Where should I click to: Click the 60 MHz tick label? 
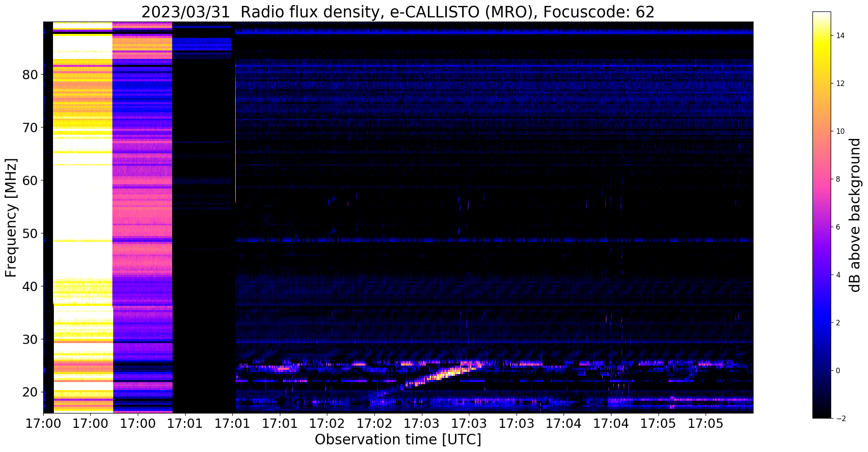[30, 180]
